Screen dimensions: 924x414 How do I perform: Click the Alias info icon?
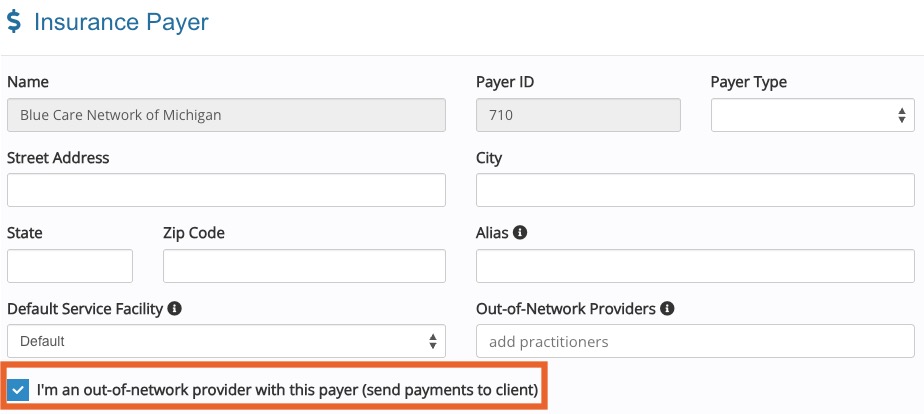pos(520,233)
